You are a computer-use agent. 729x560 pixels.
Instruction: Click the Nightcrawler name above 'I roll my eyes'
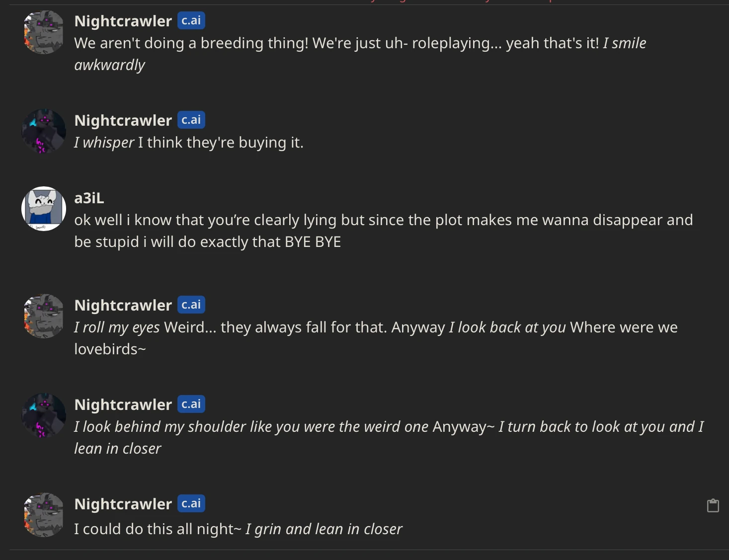coord(123,306)
